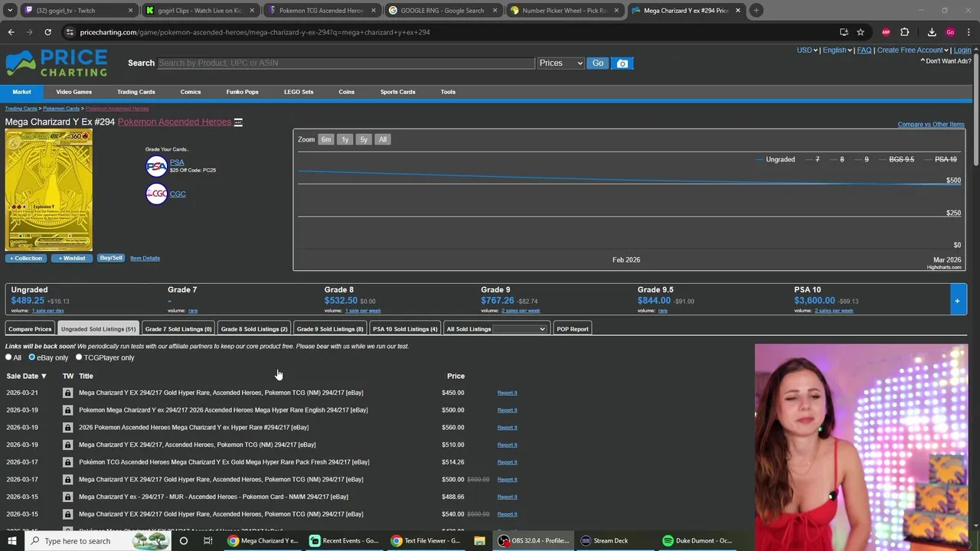The image size is (980, 551).
Task: Select the All listings radio button
Action: point(8,357)
